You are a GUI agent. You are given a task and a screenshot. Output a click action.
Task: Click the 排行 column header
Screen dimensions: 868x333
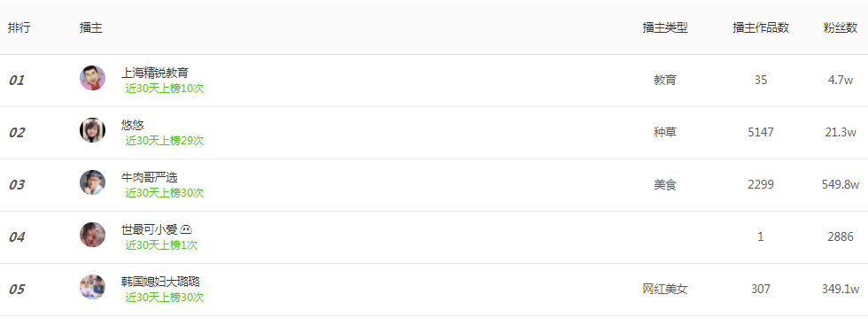(x=19, y=28)
